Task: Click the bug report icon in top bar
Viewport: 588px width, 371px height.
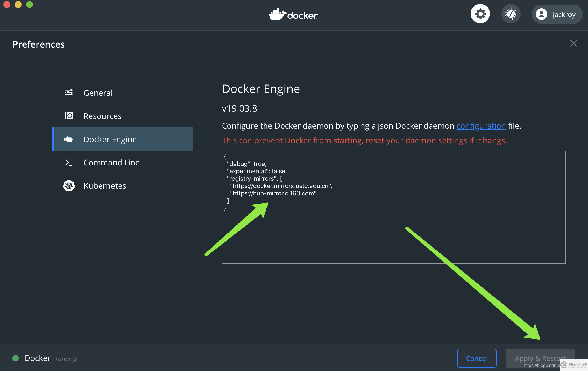Action: pos(511,13)
